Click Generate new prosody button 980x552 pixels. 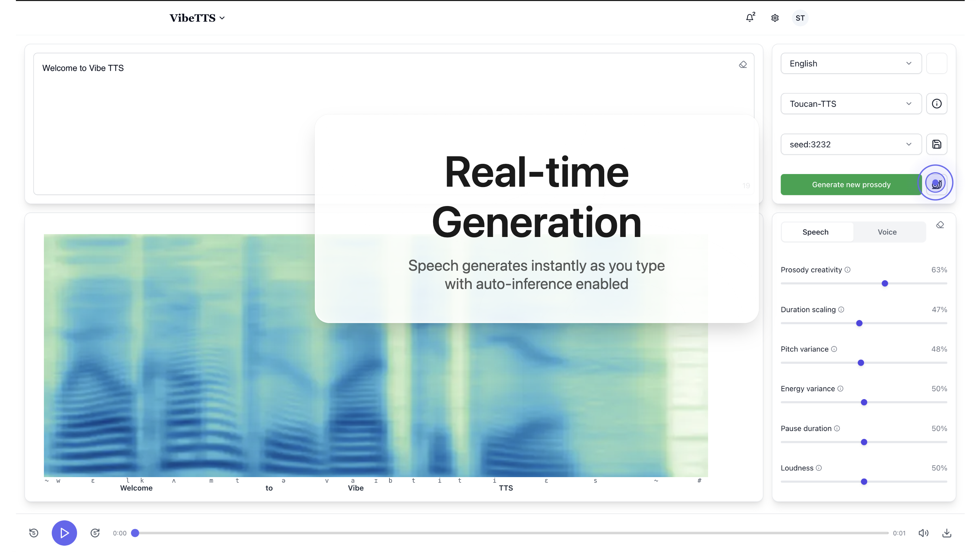click(851, 185)
